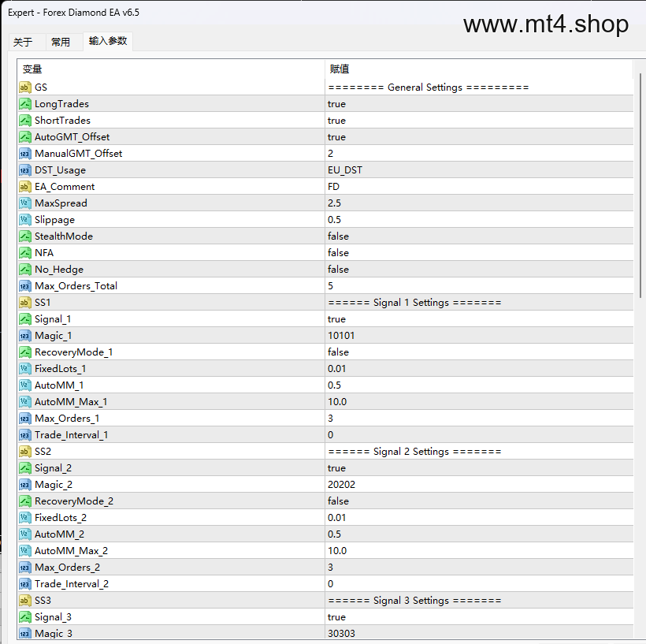Select the AutoGMT_Offset value true
This screenshot has width=646, height=644.
coord(336,137)
